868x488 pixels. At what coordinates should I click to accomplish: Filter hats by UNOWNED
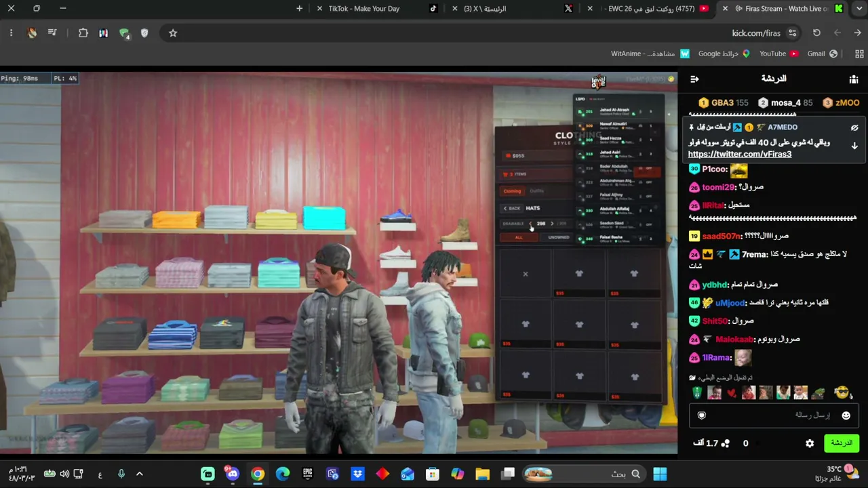click(x=559, y=237)
